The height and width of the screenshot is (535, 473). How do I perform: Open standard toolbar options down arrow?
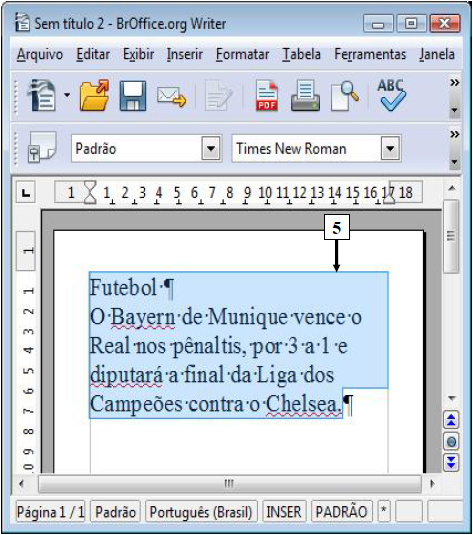point(454,110)
